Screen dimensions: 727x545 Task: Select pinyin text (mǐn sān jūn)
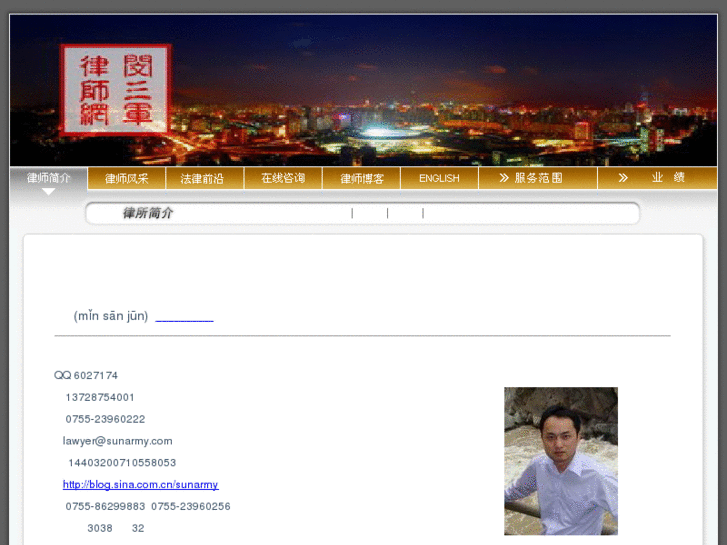point(111,316)
